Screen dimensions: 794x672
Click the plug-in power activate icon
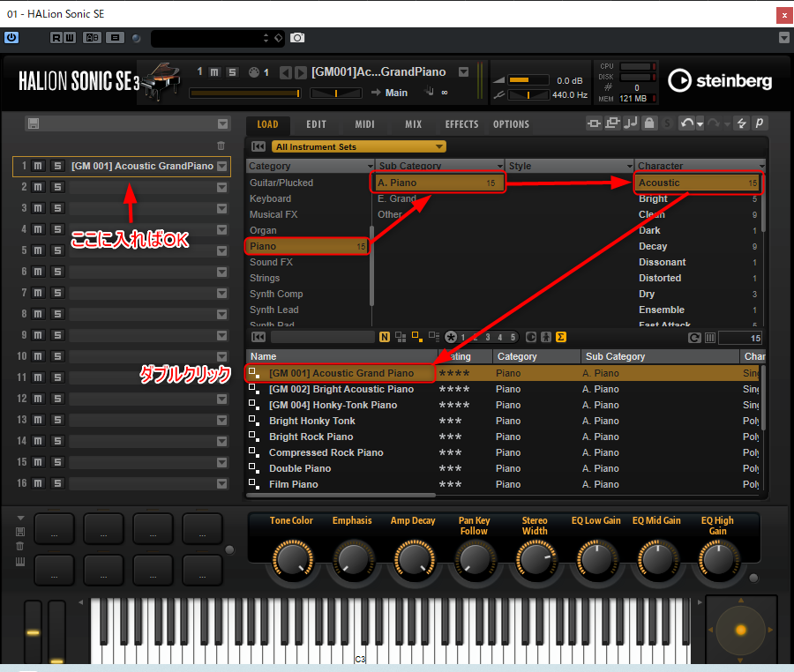[x=11, y=37]
